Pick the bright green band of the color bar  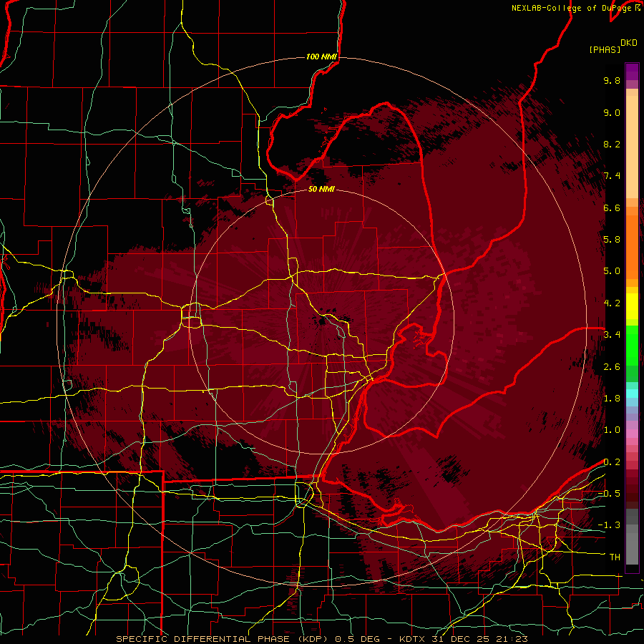[632, 345]
